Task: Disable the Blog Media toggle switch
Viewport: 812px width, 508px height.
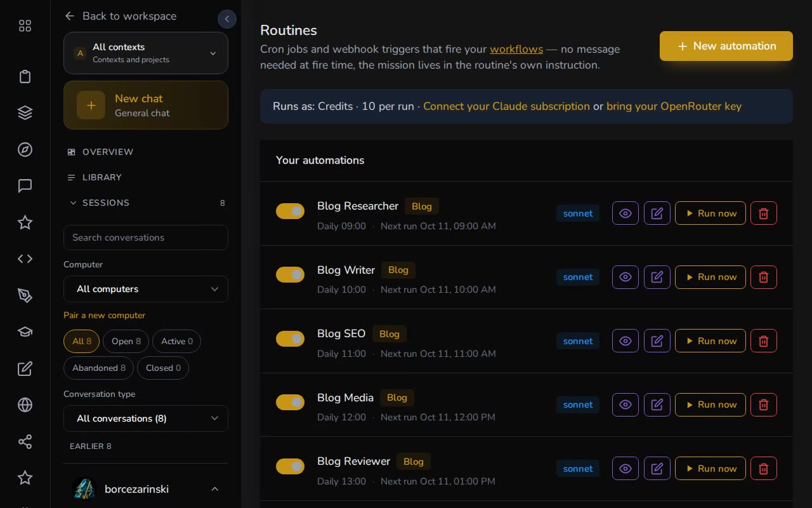Action: 290,402
